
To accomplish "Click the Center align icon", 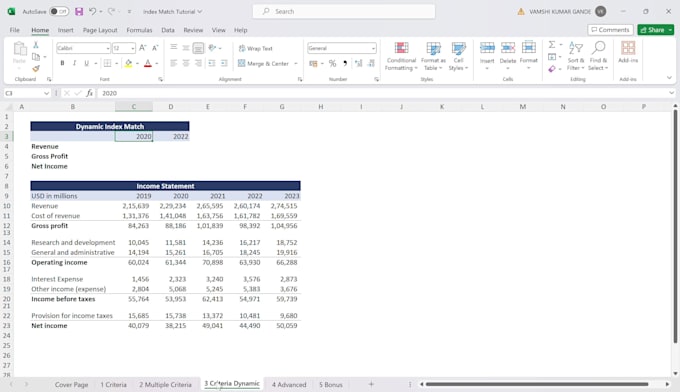I will point(186,63).
